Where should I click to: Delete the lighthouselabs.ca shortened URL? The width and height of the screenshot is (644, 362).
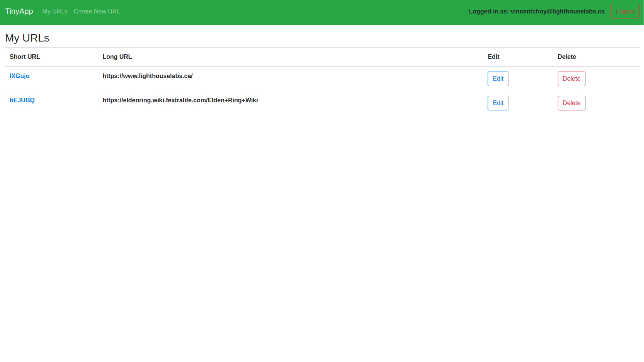coord(571,78)
